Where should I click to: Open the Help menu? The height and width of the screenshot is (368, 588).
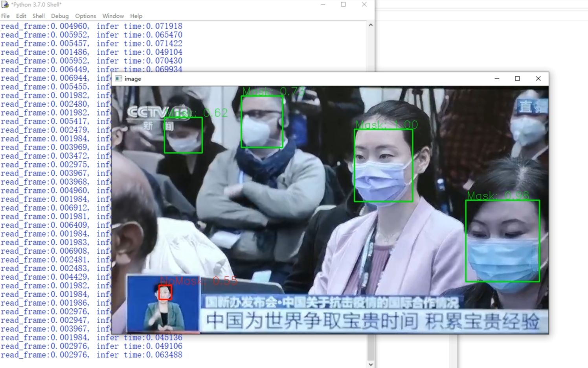pos(136,16)
